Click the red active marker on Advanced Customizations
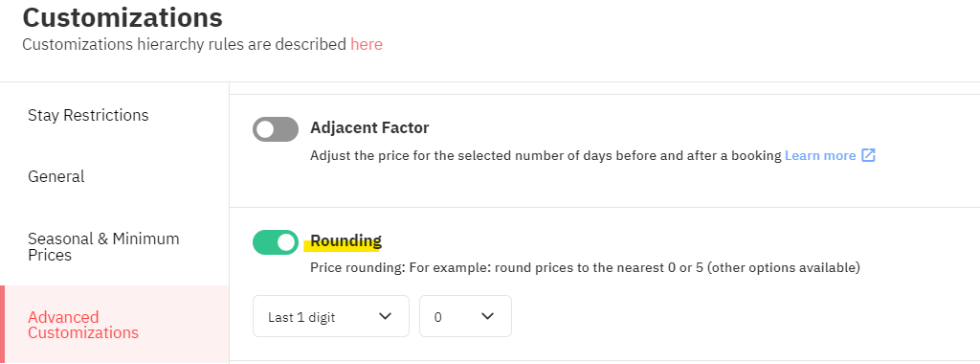 tap(3, 325)
